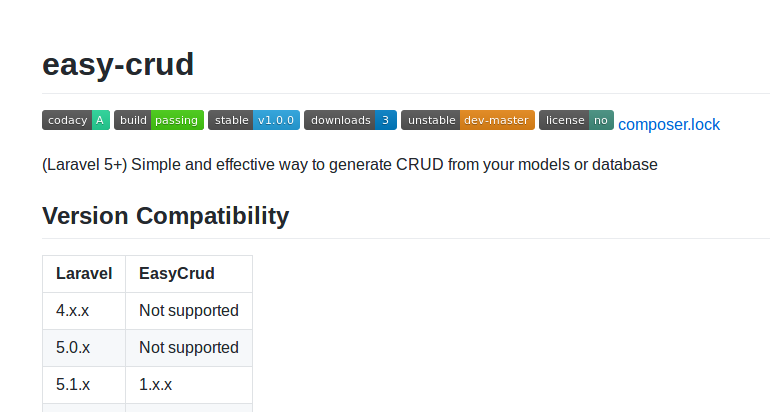
Task: Open the license no badge
Action: pyautogui.click(x=577, y=120)
